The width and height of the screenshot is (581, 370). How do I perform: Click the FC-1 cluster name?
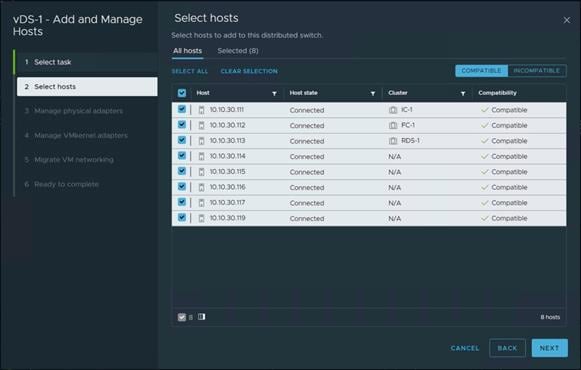(408, 125)
